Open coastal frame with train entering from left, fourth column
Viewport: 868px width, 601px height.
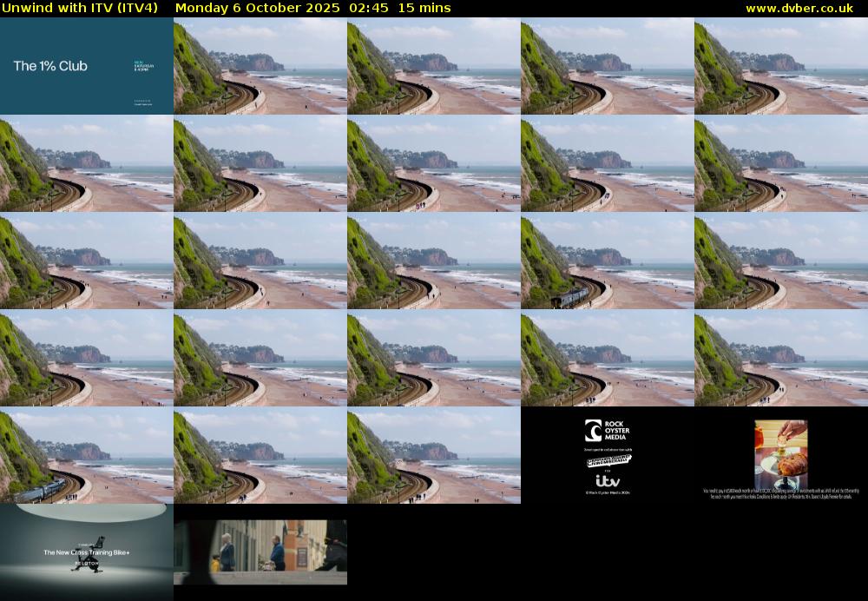(607, 261)
